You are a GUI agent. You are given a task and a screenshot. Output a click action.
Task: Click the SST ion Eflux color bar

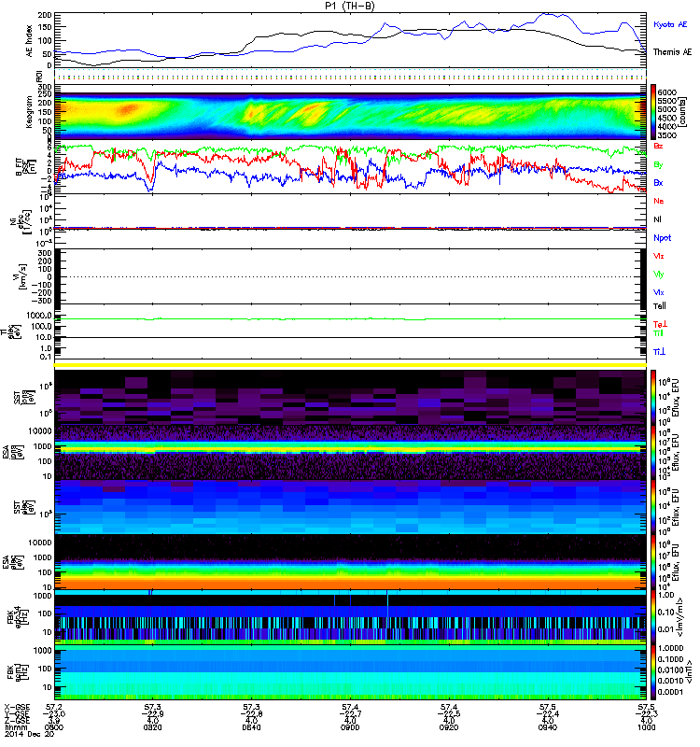click(653, 398)
